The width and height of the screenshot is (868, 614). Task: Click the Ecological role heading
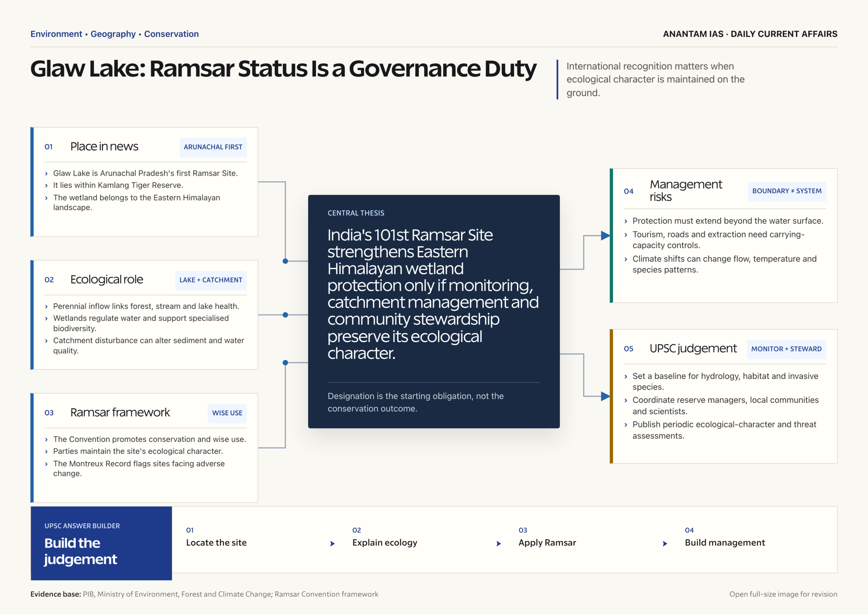pyautogui.click(x=106, y=280)
